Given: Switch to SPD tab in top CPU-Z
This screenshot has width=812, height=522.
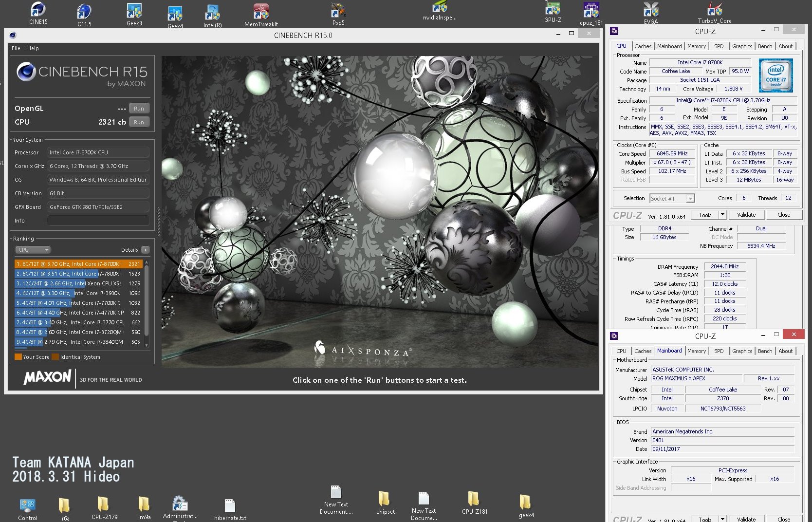Looking at the screenshot, I should [719, 46].
